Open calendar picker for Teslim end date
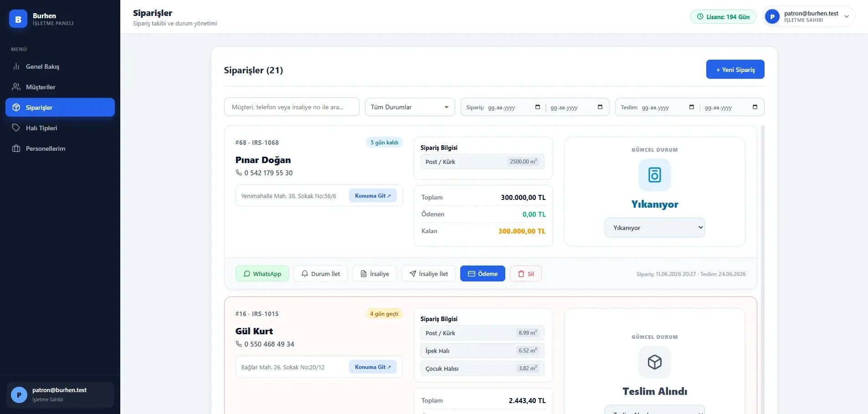Image resolution: width=868 pixels, height=414 pixels. pos(755,107)
